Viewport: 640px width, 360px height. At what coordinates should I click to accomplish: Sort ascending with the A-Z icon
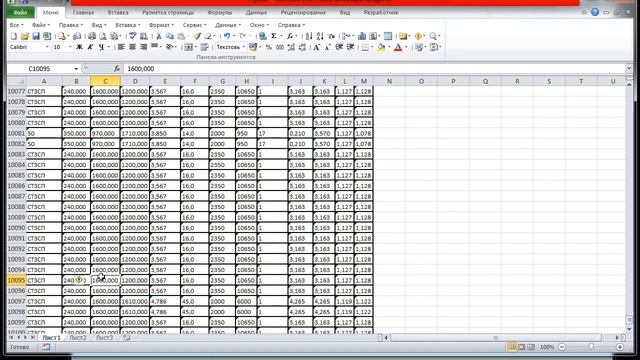pyautogui.click(x=309, y=36)
